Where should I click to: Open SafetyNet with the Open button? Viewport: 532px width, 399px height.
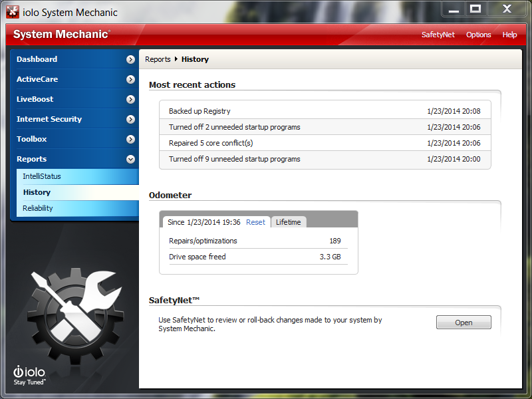[x=464, y=323]
